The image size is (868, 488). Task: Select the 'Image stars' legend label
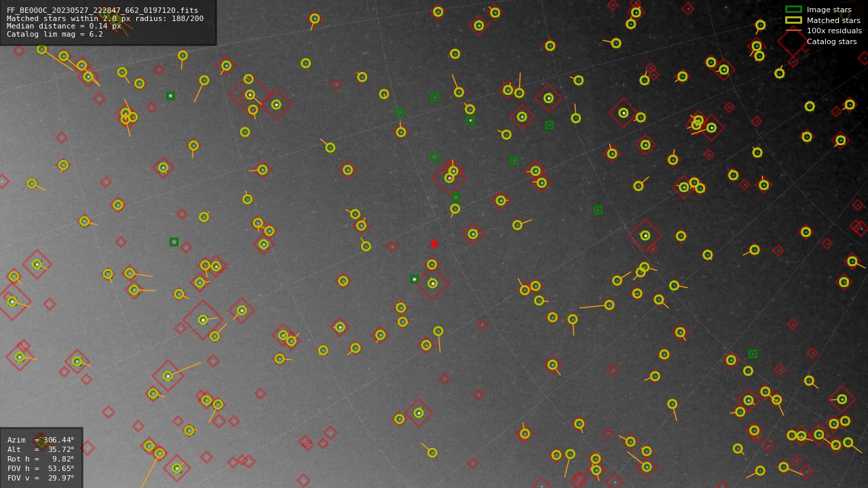tap(829, 10)
